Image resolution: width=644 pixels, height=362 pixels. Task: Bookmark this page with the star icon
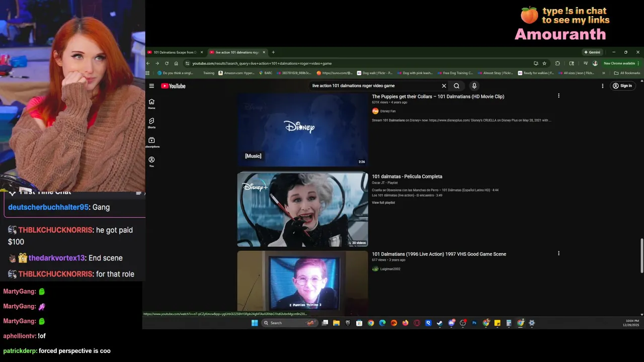click(544, 63)
